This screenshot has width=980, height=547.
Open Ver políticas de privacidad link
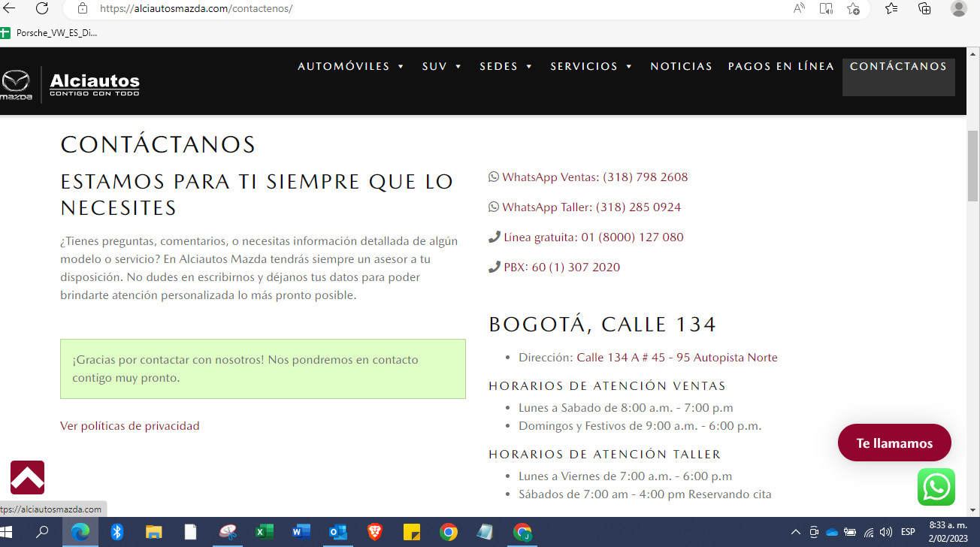[x=130, y=426]
